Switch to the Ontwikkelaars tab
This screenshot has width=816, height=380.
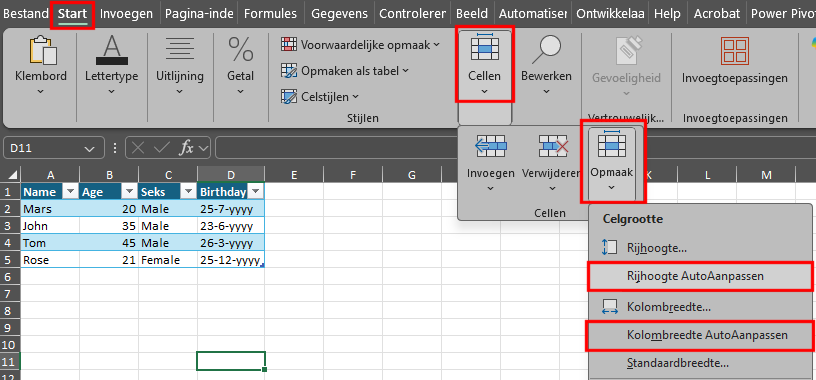pos(610,14)
